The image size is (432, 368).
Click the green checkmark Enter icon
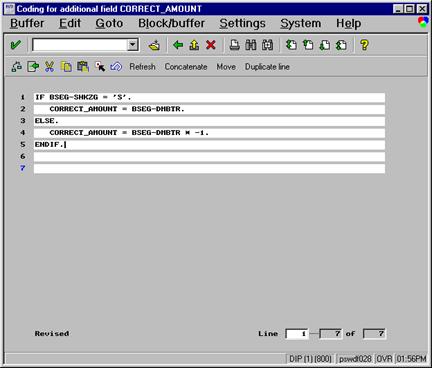coord(15,45)
